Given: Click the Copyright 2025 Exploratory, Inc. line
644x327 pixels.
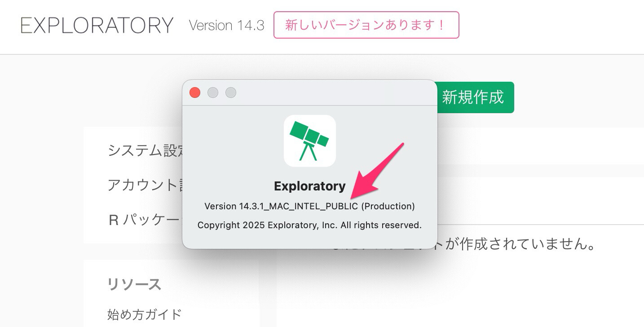Looking at the screenshot, I should 309,225.
